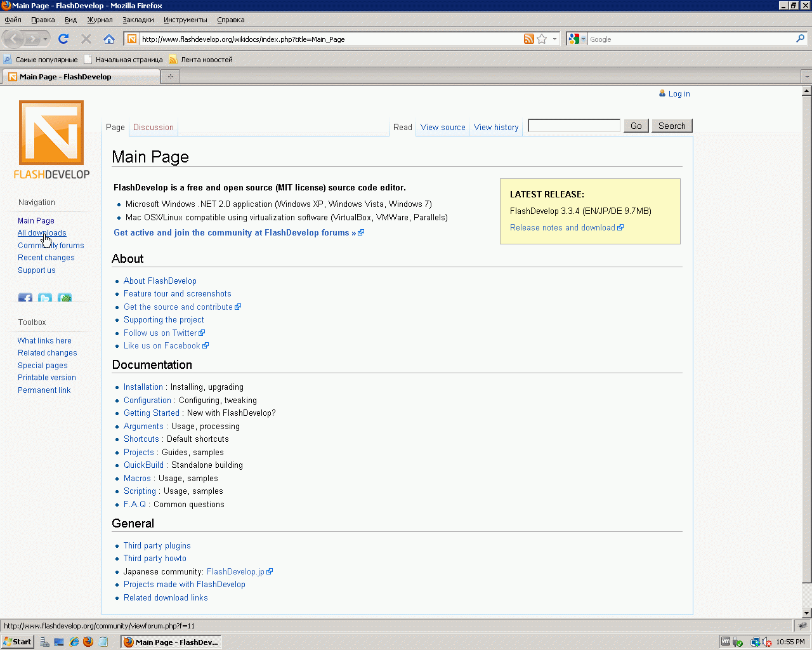This screenshot has width=812, height=650.
Task: Open the Вид menu
Action: point(70,20)
